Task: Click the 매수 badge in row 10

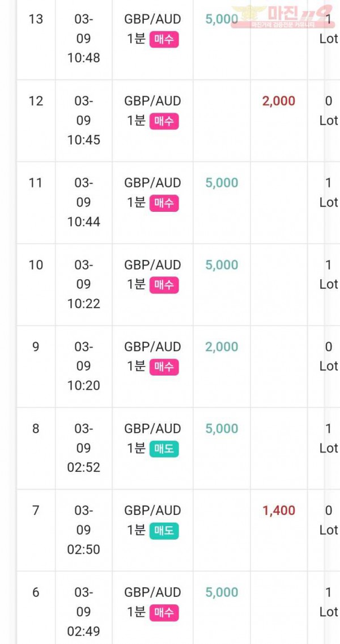Action: tap(164, 285)
